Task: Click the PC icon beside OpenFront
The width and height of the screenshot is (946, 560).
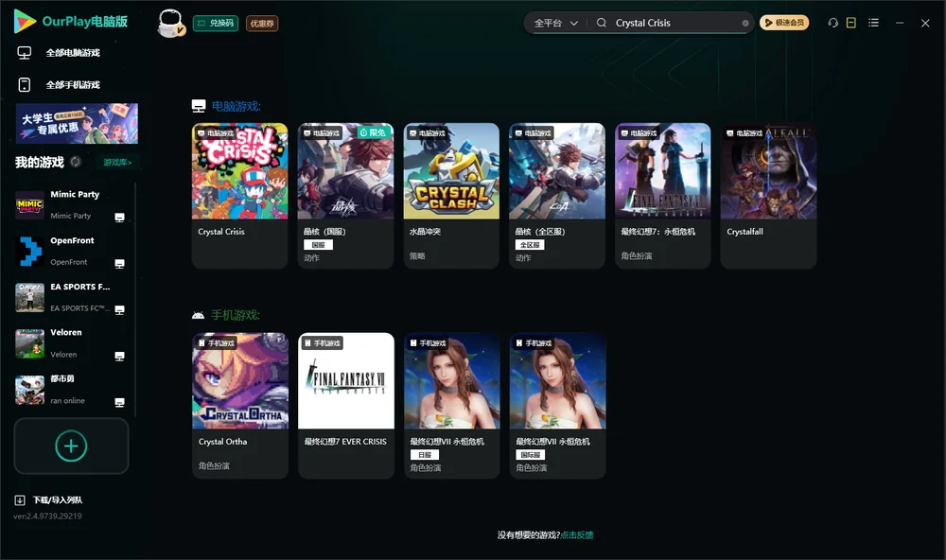Action: tap(119, 264)
